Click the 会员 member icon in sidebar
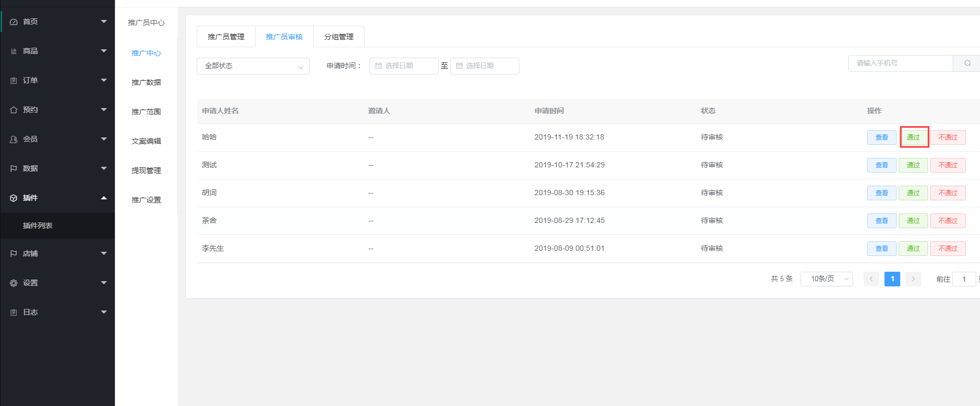The height and width of the screenshot is (406, 980). click(x=14, y=140)
